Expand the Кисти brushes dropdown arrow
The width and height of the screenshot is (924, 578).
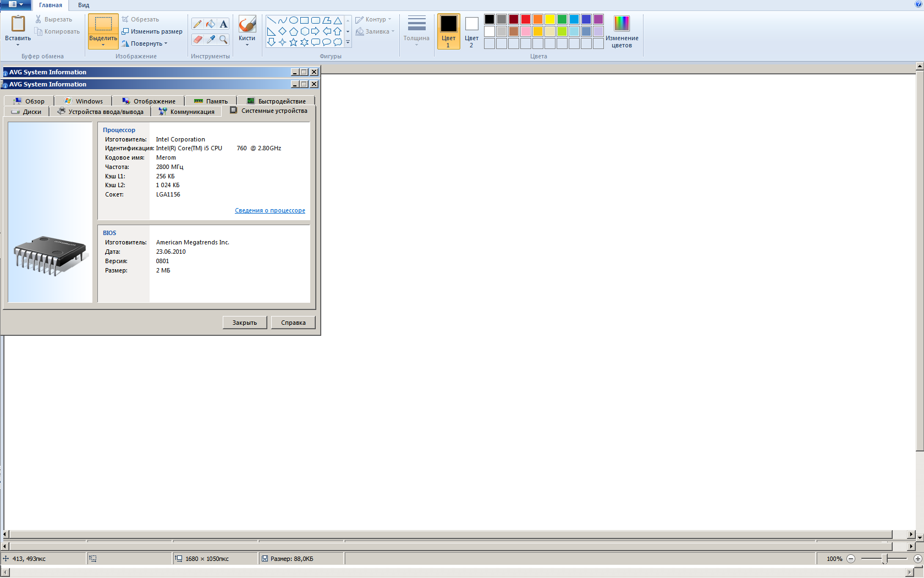[x=247, y=45]
